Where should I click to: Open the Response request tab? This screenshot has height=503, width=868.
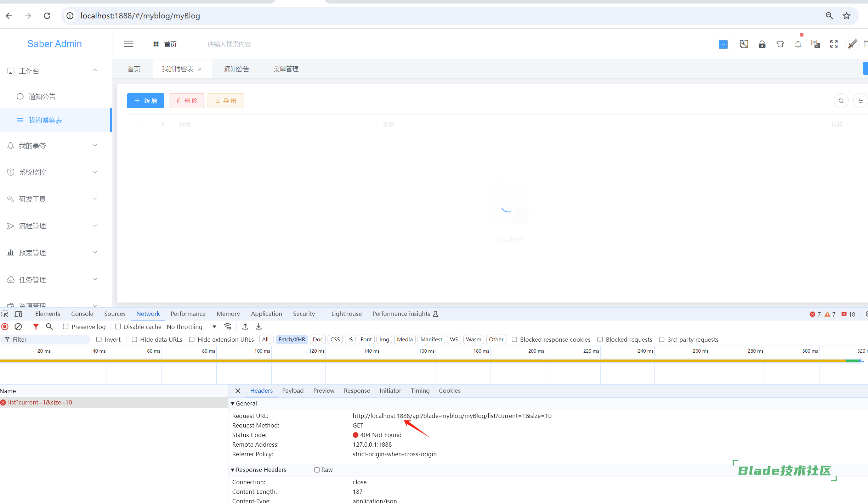(x=357, y=391)
